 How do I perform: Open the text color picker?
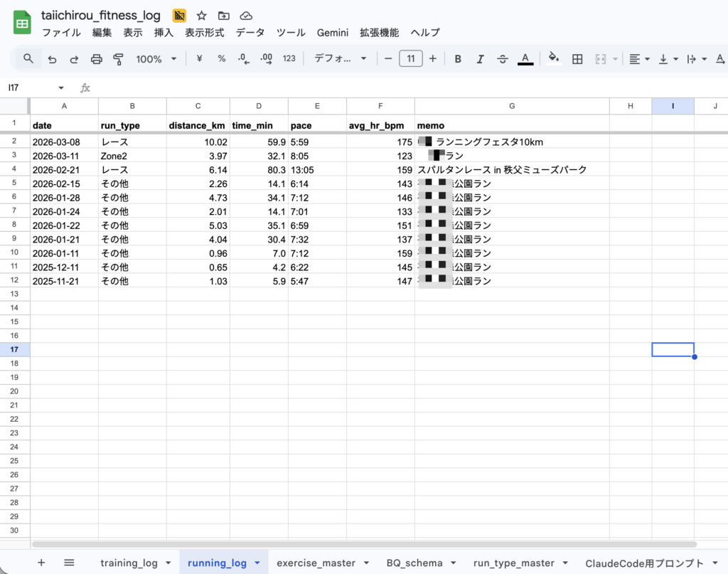point(525,59)
